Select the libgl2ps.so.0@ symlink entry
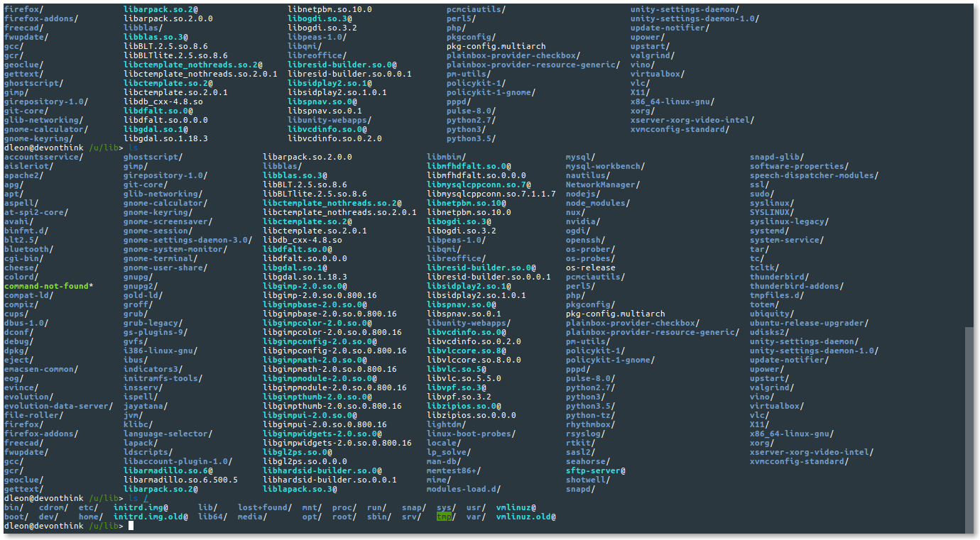980x540 pixels. tap(298, 452)
